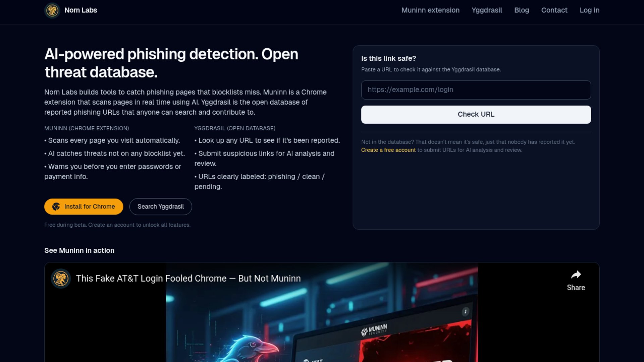
Task: Open the video title about Fake AT&T Login
Action: pyautogui.click(x=188, y=279)
